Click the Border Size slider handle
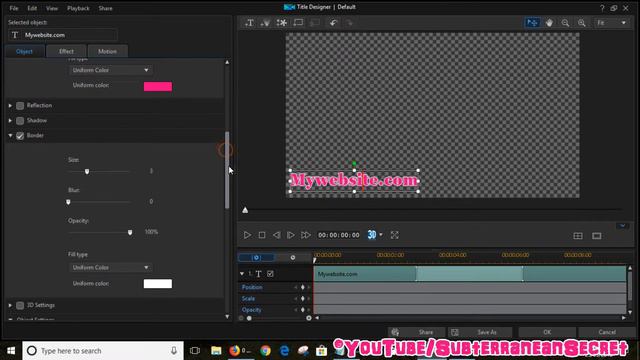The image size is (640, 360). (x=87, y=171)
